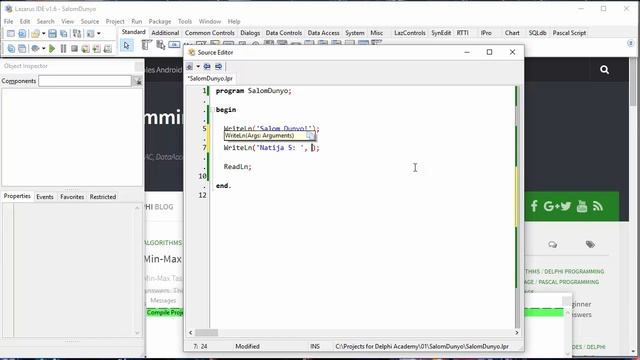
Task: Click the Toggle Form/Unit view icon
Action: (x=77, y=33)
